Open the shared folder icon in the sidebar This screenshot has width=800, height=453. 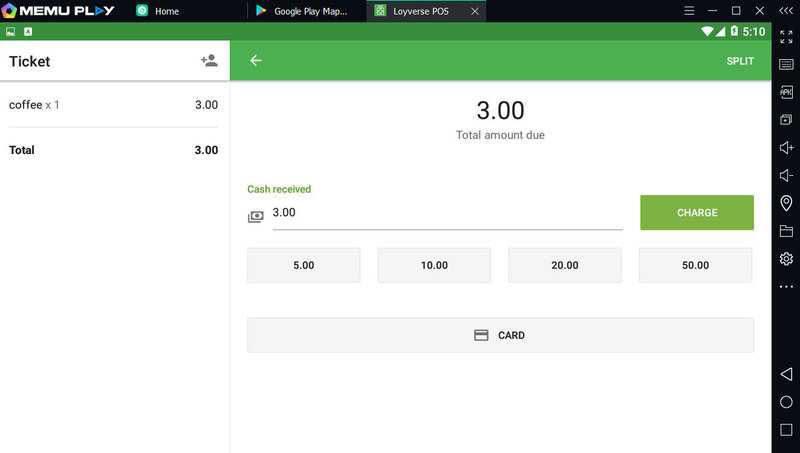[786, 231]
